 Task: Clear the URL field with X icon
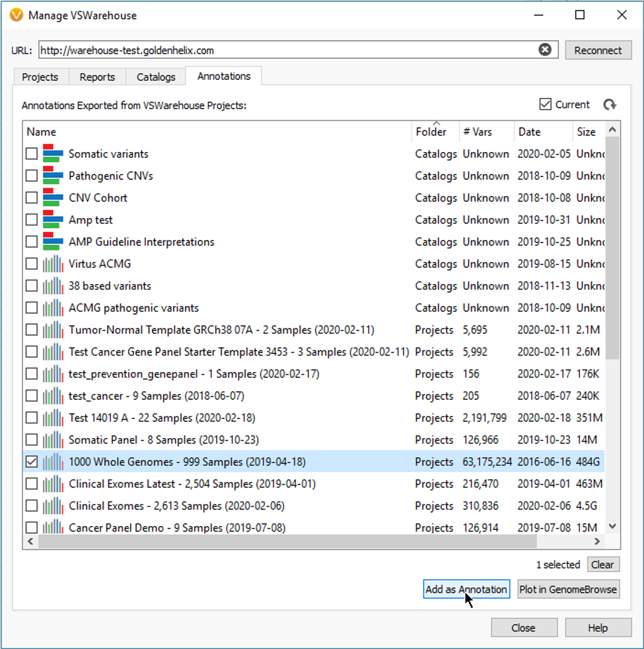545,50
